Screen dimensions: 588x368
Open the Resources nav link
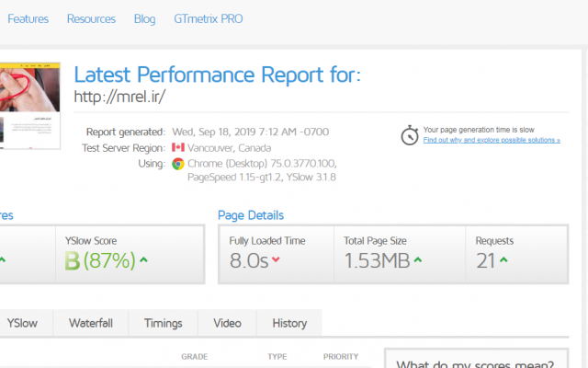pos(91,18)
